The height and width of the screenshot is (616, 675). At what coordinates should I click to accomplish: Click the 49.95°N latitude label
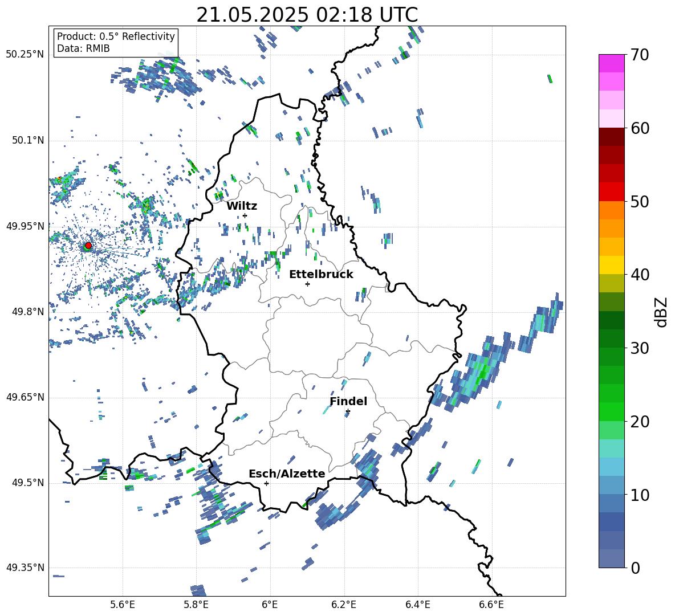tap(25, 226)
